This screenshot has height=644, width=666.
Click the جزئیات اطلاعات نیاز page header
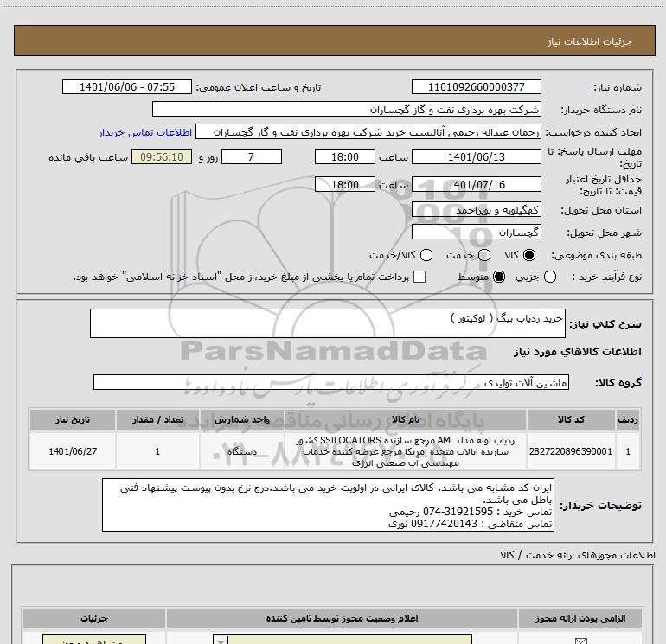[x=334, y=41]
